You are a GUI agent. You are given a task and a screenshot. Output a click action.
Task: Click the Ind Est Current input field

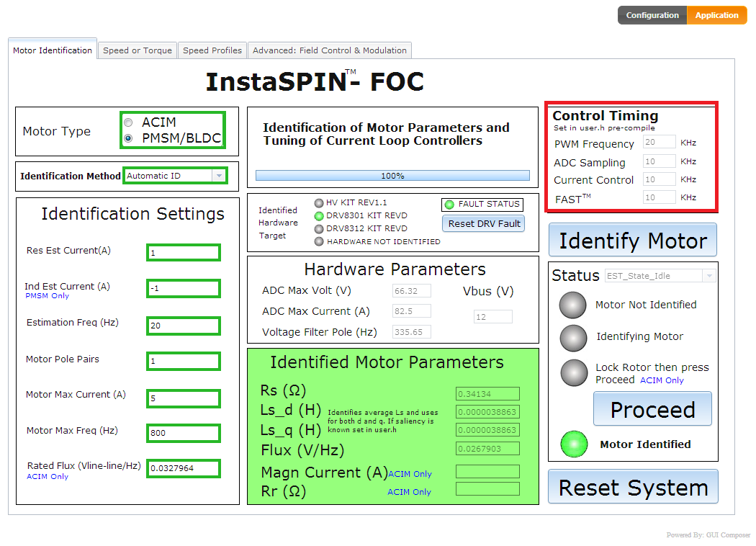coord(183,288)
